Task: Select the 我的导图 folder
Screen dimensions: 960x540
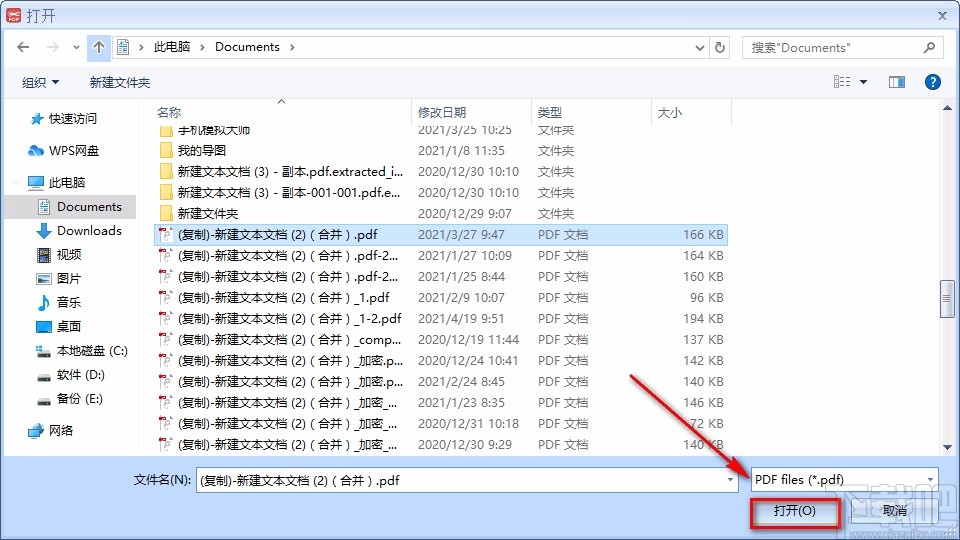Action: (x=441, y=151)
